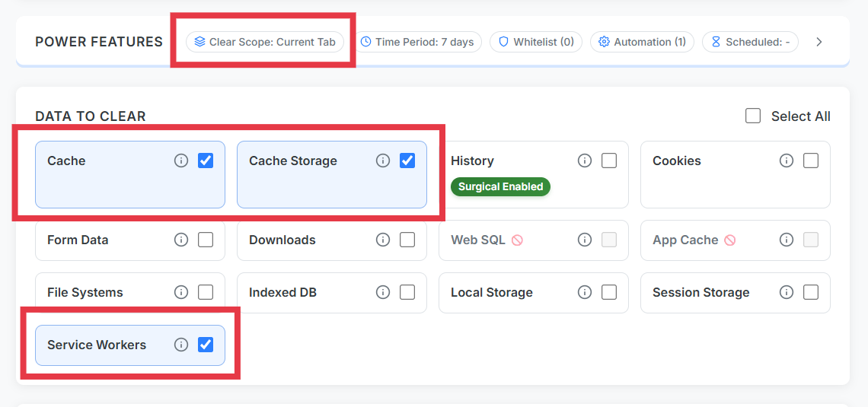
Task: Click the Local Storage info icon
Action: pos(585,293)
